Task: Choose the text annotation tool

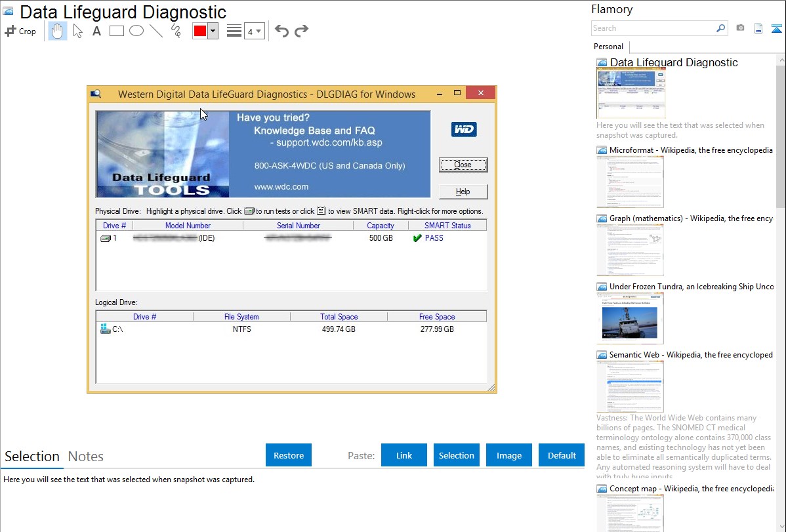Action: [96, 31]
